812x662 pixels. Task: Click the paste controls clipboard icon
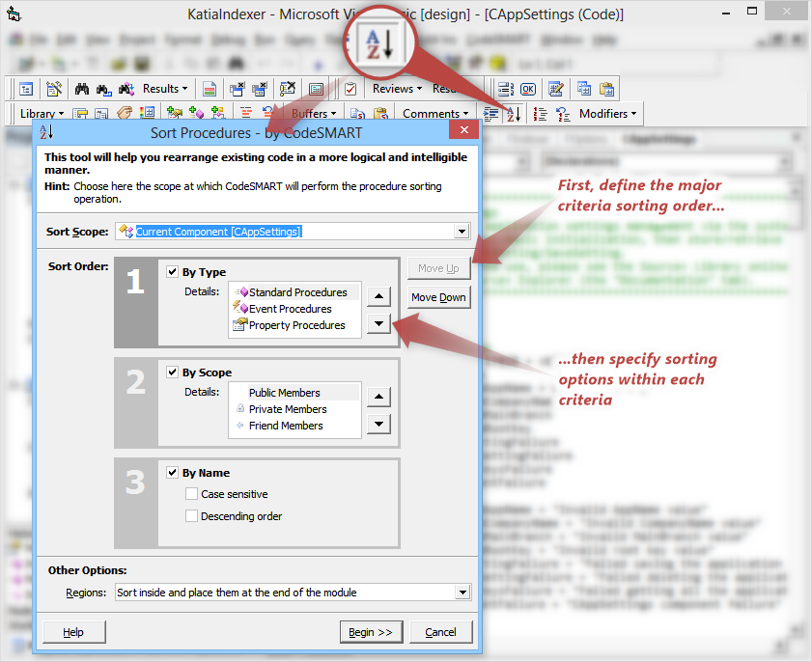coord(606,89)
